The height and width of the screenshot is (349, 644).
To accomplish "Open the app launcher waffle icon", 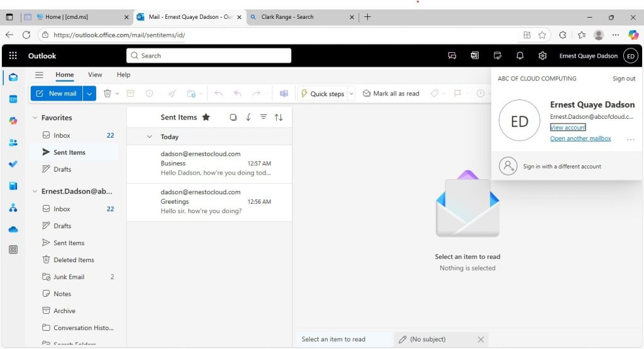I will [x=13, y=55].
